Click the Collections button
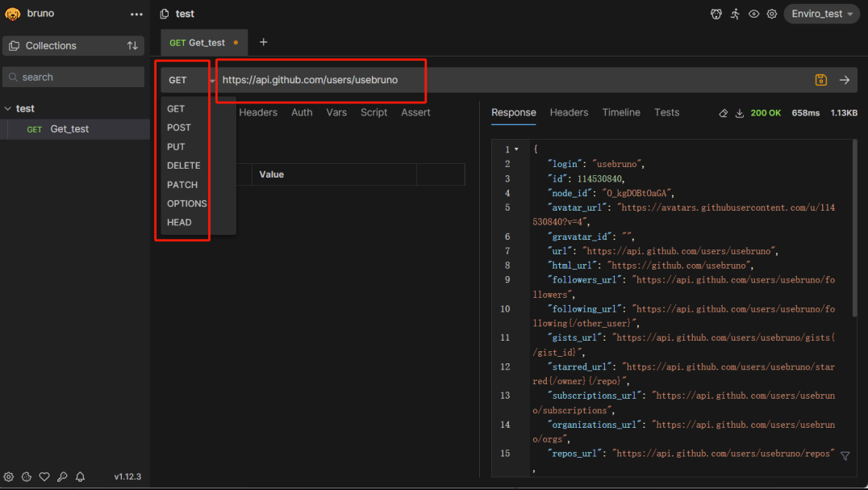Image resolution: width=868 pixels, height=490 pixels. point(73,46)
